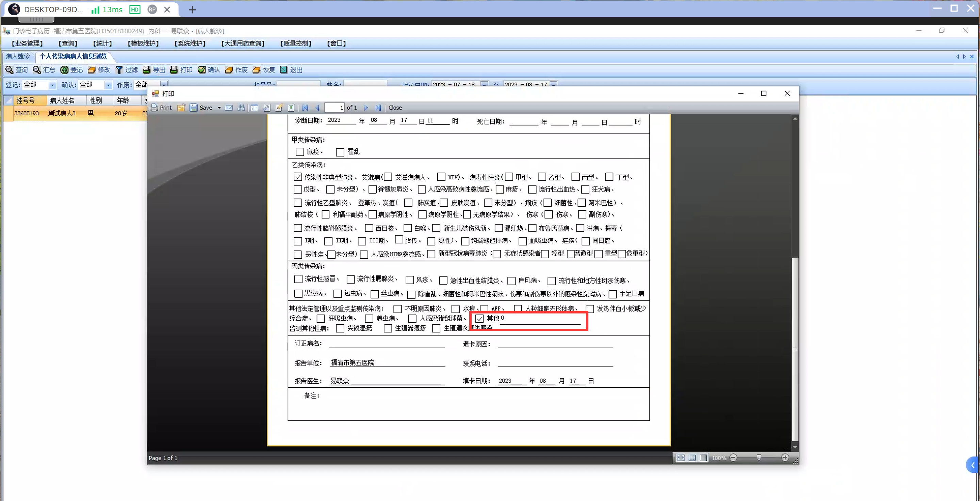The image size is (980, 501).
Task: Toggle the 其他 checkbox in red box
Action: click(479, 319)
